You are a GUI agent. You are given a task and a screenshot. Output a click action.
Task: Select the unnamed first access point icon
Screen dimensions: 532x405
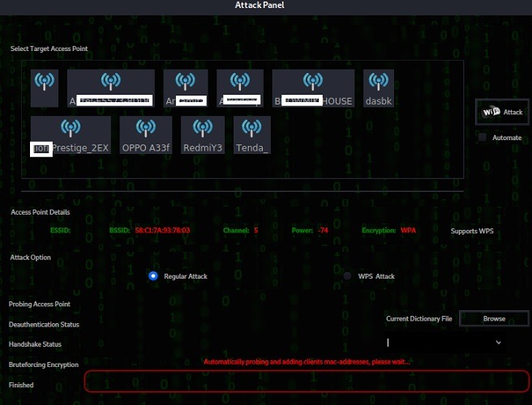point(45,88)
